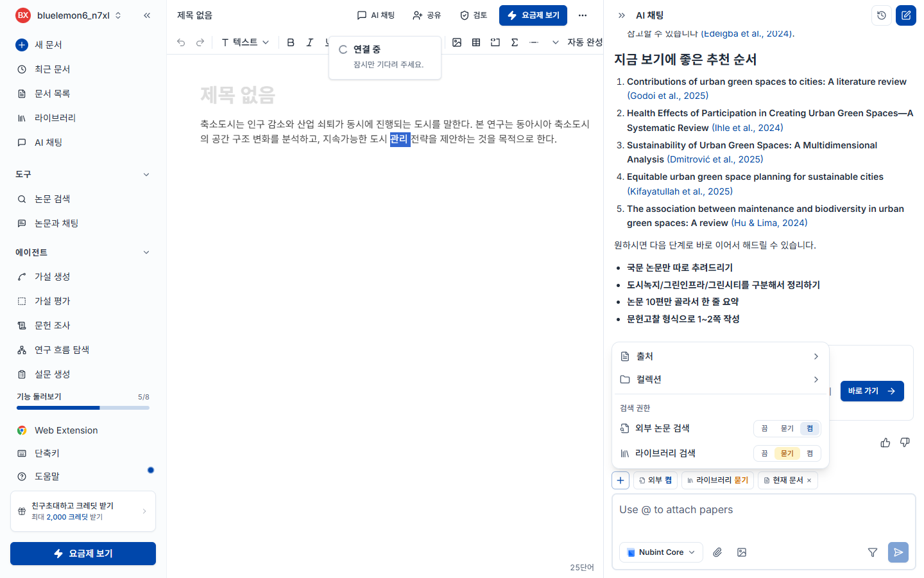
Task: Collapse the AI 채팅 panel chevrons
Action: (x=621, y=15)
